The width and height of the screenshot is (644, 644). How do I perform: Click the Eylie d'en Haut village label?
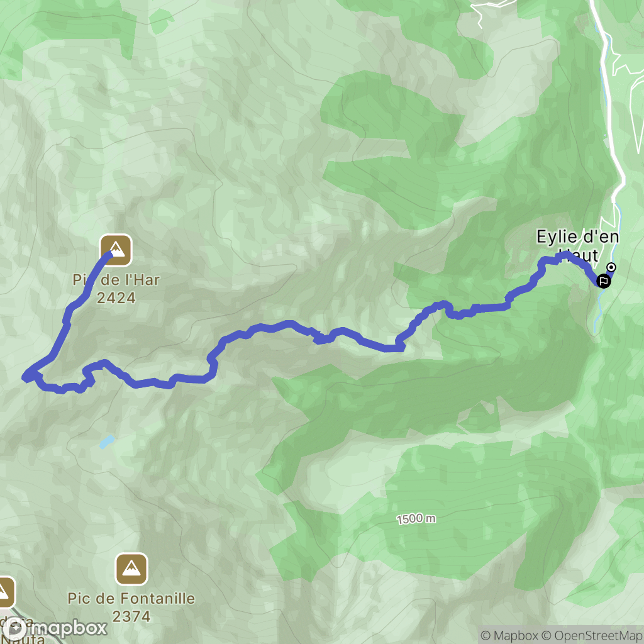pos(577,246)
